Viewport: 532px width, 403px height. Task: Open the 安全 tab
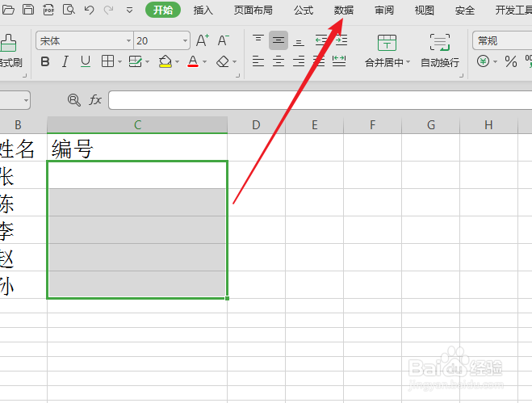[464, 10]
